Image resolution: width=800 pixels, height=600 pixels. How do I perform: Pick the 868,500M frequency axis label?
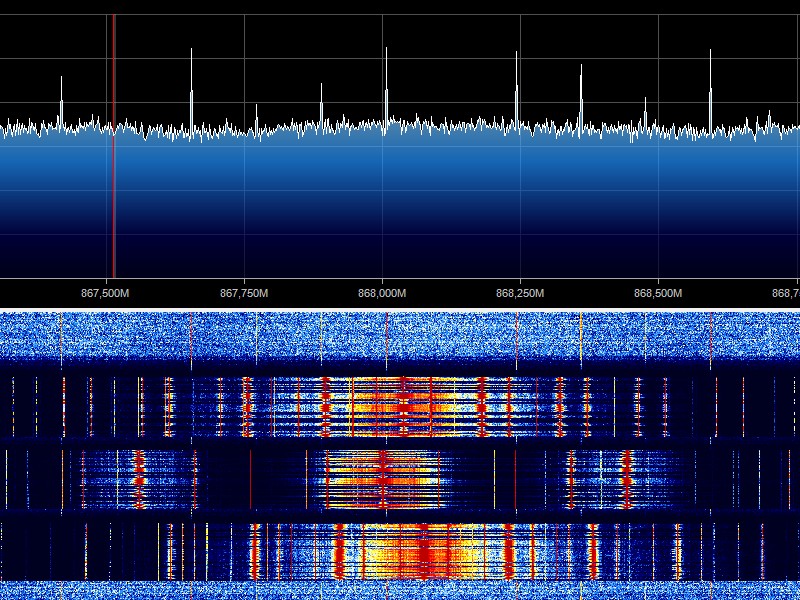(x=658, y=293)
